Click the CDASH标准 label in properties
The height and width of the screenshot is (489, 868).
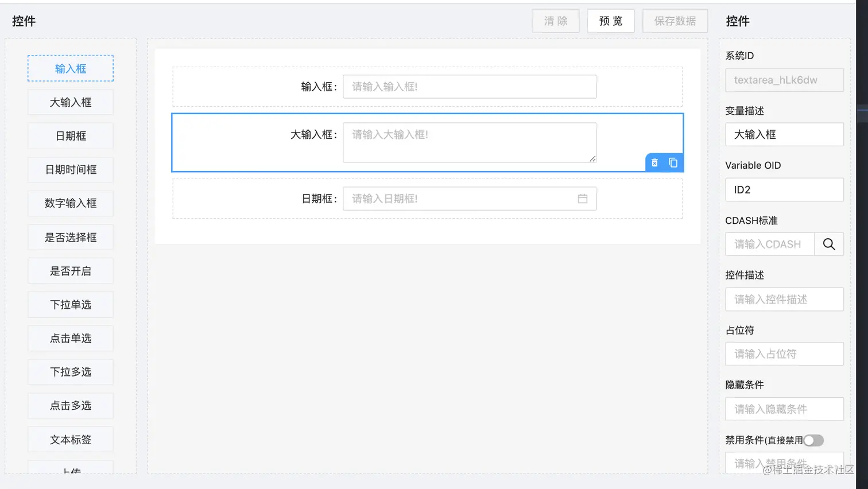751,220
